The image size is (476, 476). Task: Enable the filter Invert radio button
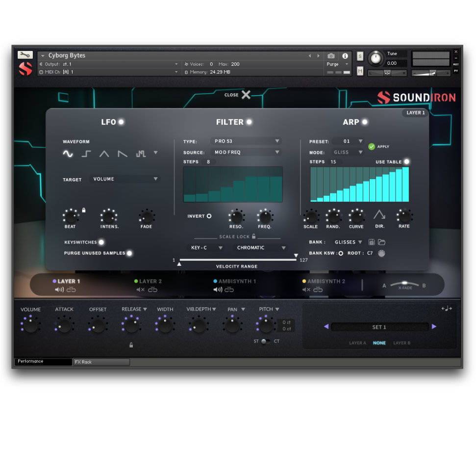pyautogui.click(x=209, y=216)
